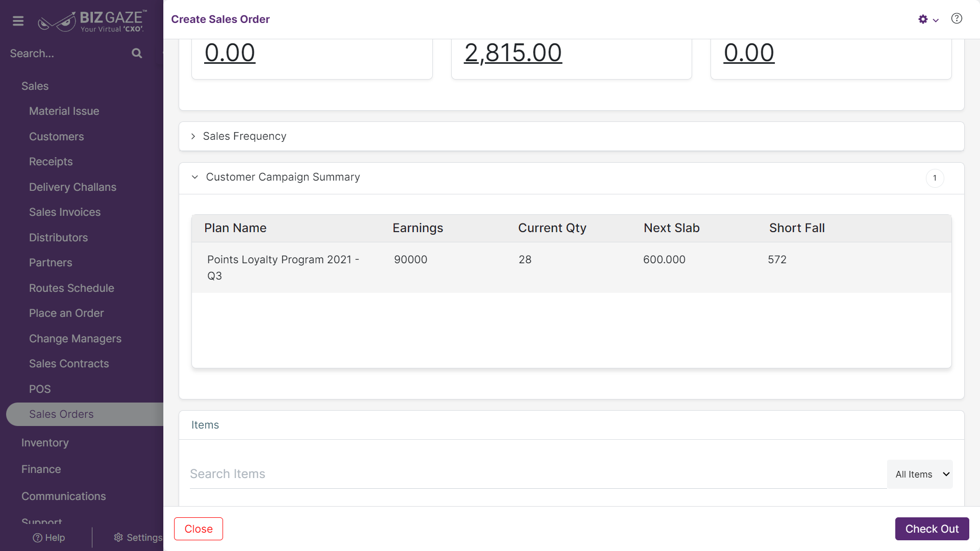The width and height of the screenshot is (980, 551).
Task: Collapse the Customer Campaign Summary section
Action: [194, 177]
